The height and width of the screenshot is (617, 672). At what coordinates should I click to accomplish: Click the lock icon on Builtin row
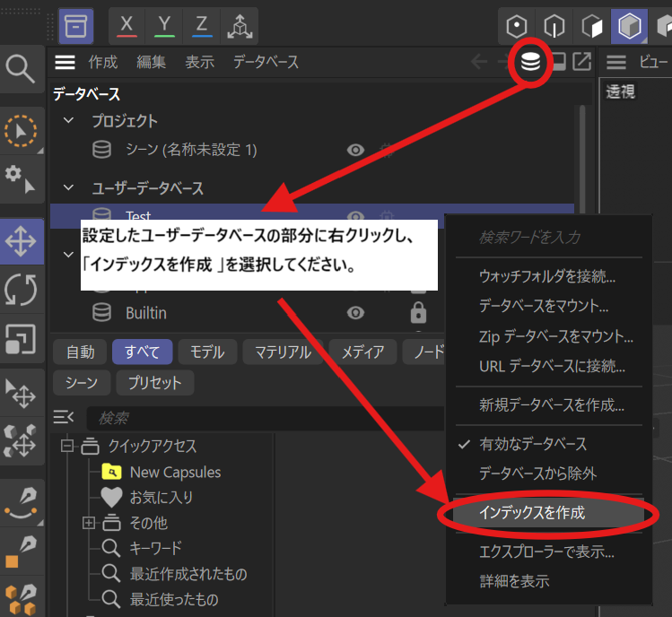418,312
